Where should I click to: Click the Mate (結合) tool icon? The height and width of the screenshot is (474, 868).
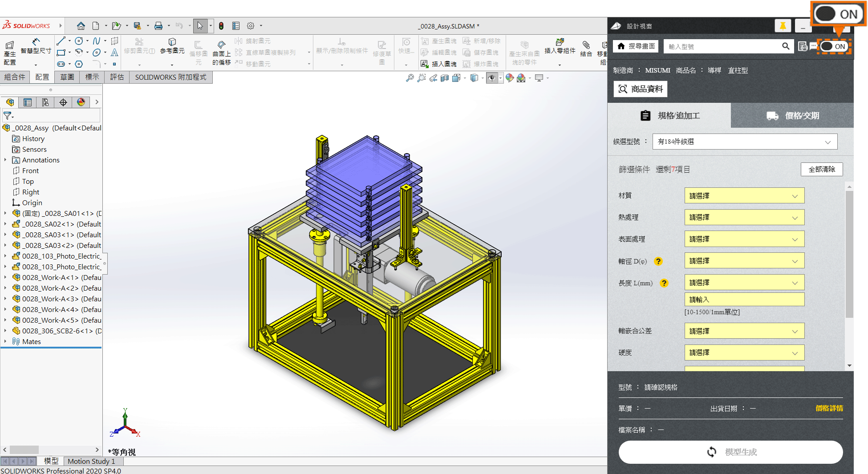pyautogui.click(x=587, y=49)
